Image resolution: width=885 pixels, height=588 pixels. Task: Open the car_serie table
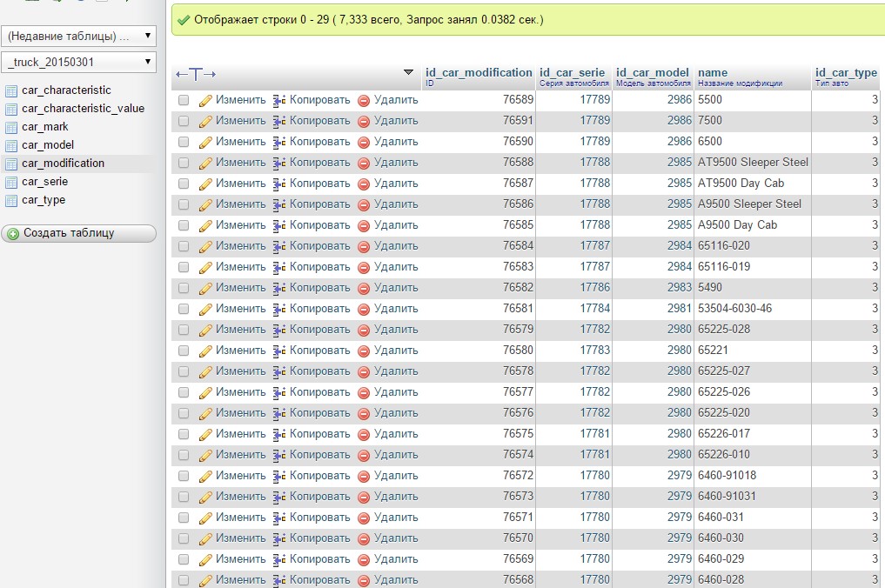coord(45,182)
